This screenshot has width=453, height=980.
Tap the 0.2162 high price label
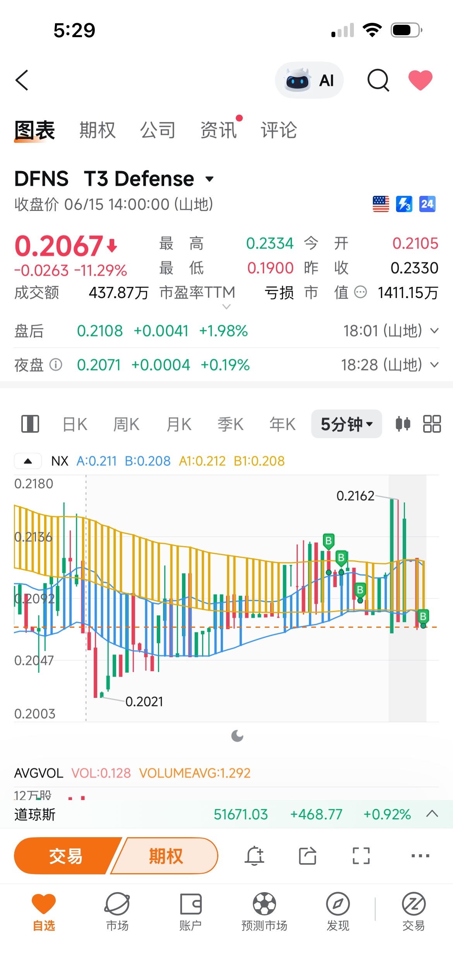click(x=355, y=496)
